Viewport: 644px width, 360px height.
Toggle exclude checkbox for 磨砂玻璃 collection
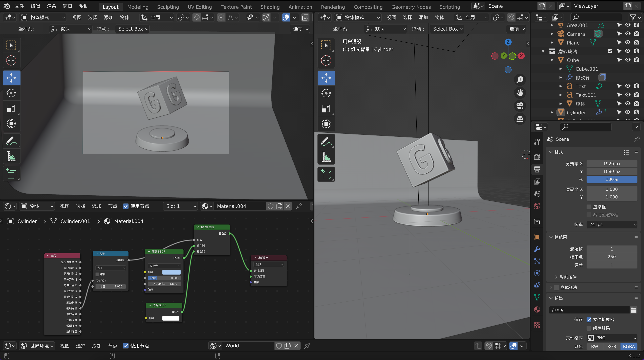tap(610, 51)
